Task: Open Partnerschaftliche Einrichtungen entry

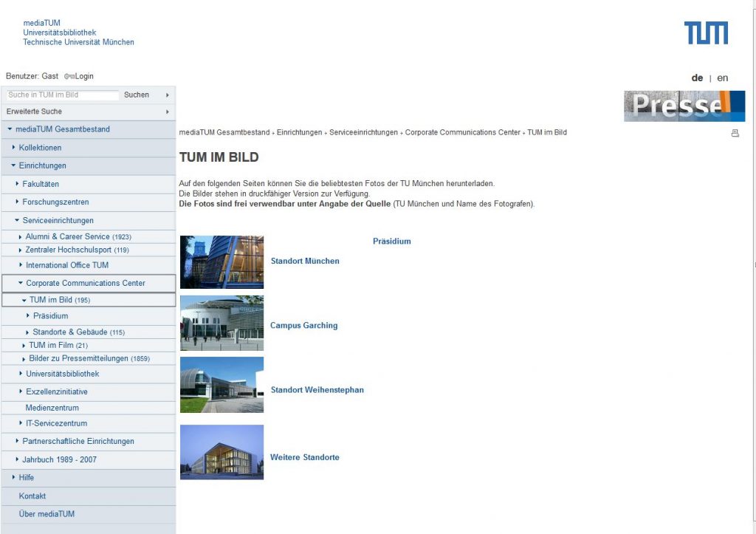Action: coord(78,441)
